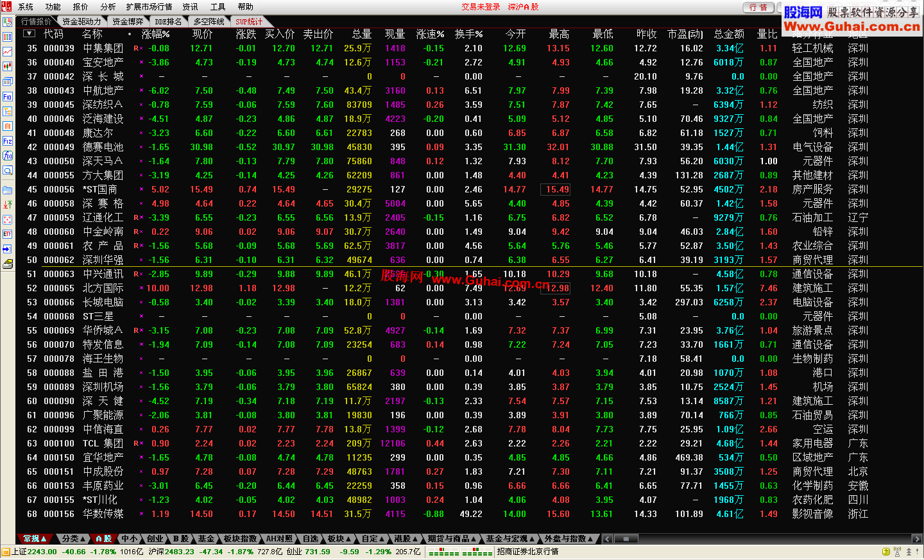Click the blue arrow export sidebar icon
924x560 pixels.
pos(8,249)
